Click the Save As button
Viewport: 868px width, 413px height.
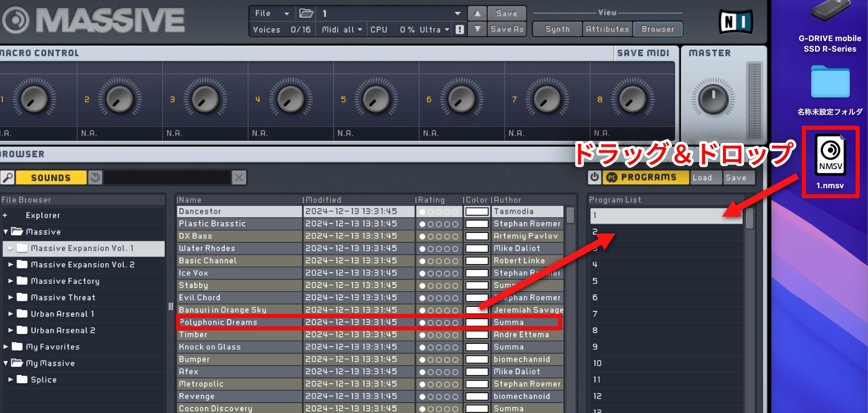click(x=507, y=29)
